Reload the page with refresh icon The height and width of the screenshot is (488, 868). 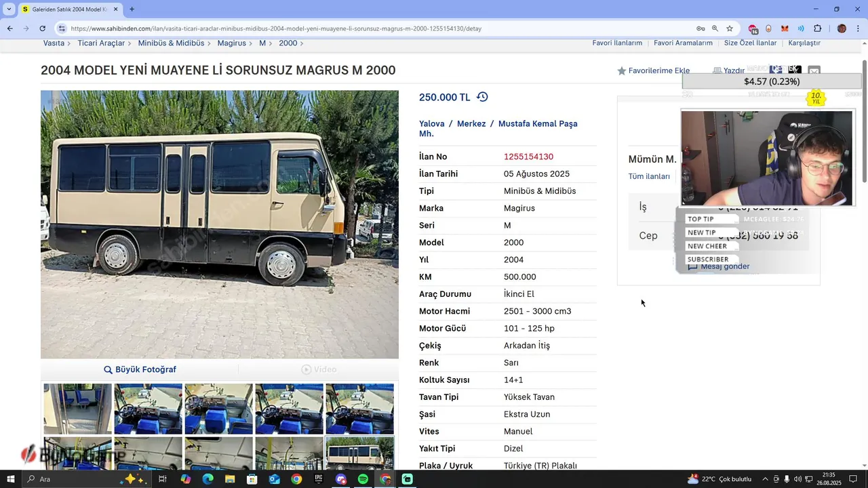pyautogui.click(x=42, y=28)
